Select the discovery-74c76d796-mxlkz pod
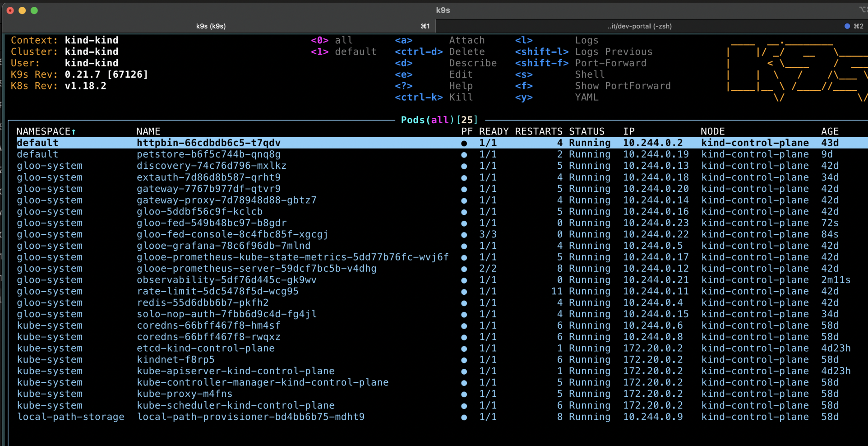 coord(212,166)
